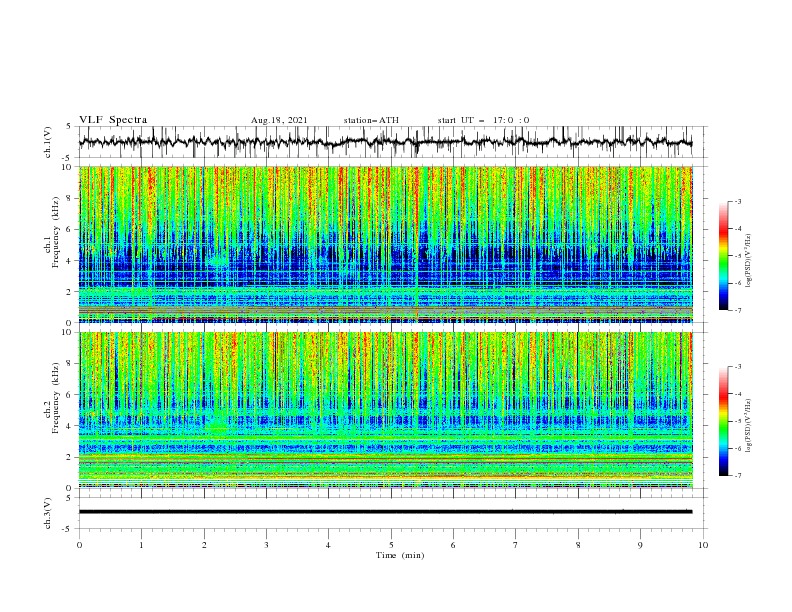Viewport: 792px width, 612px height.
Task: Click time axis tick label "10"
Action: coord(703,545)
